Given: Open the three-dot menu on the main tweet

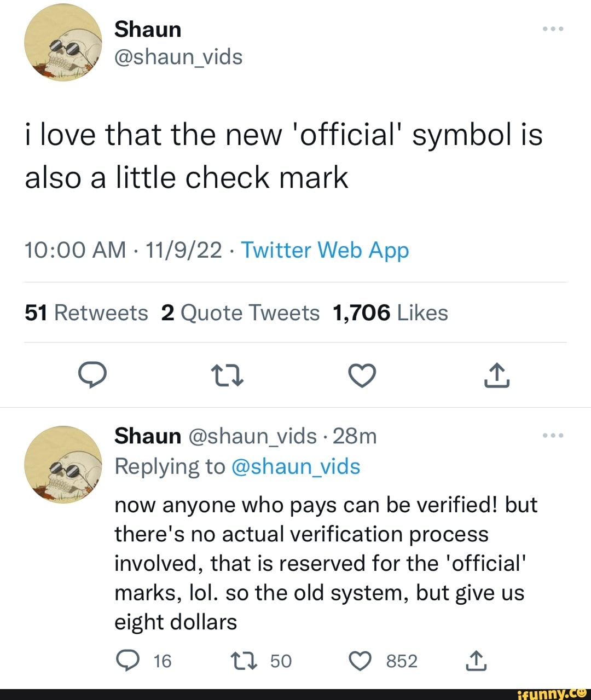Looking at the screenshot, I should (553, 28).
